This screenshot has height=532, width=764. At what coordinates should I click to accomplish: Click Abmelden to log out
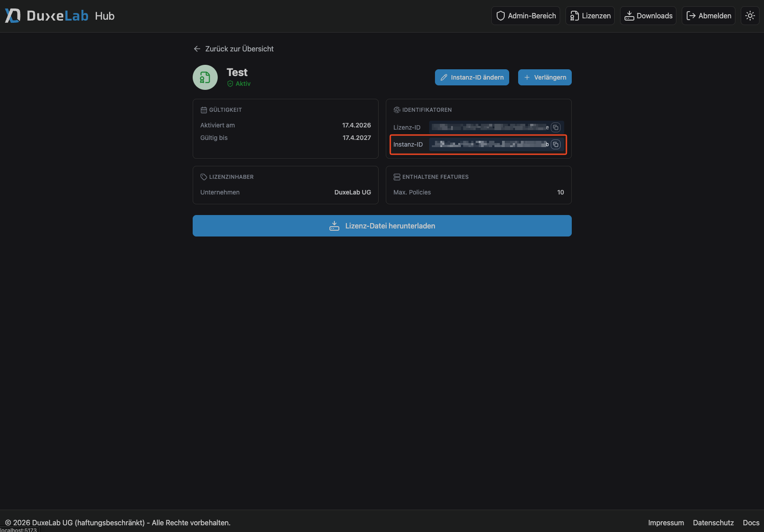point(709,16)
